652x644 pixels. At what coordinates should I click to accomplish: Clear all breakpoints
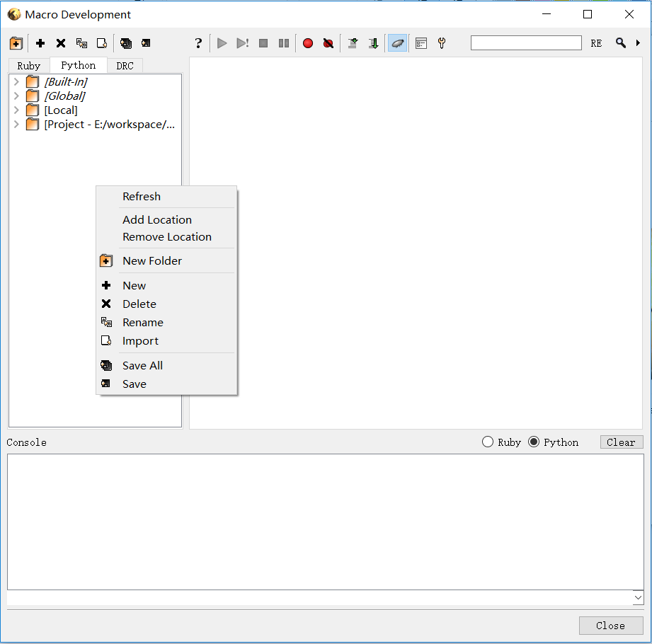328,43
